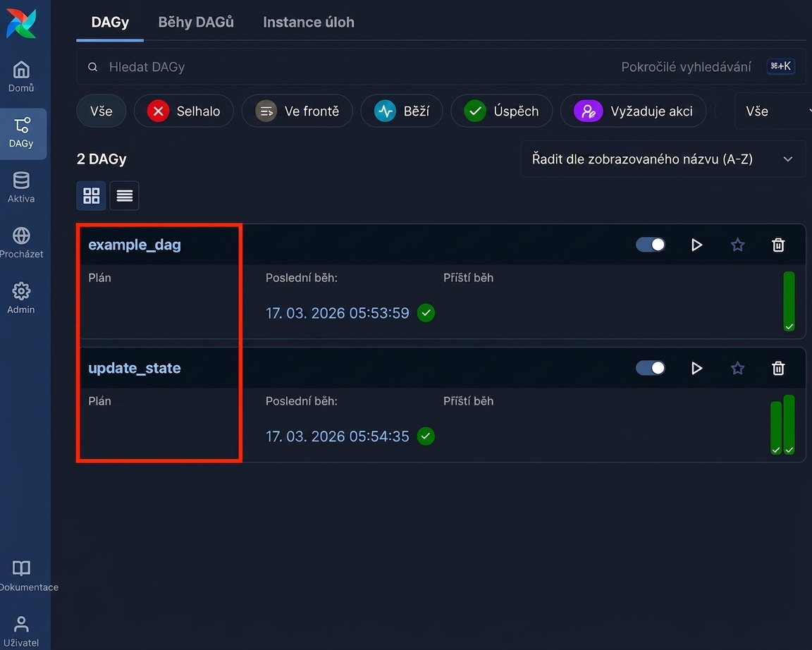
Task: Open last run 17. 03. 2026 05:53:59
Action: 337,313
